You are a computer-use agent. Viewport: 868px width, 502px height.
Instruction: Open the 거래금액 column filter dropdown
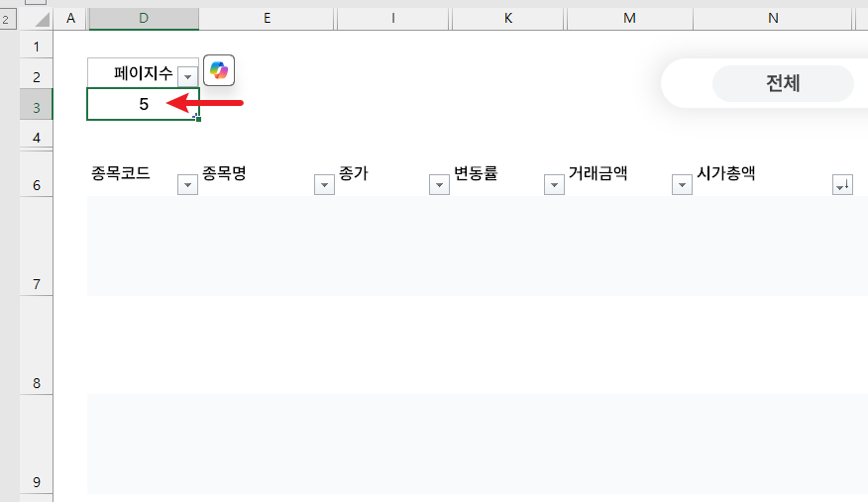682,184
